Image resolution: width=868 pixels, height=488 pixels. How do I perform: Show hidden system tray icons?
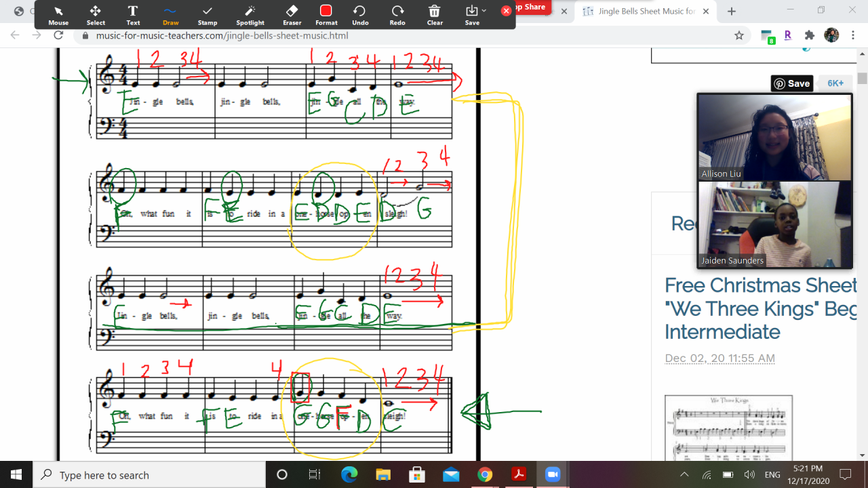(684, 474)
